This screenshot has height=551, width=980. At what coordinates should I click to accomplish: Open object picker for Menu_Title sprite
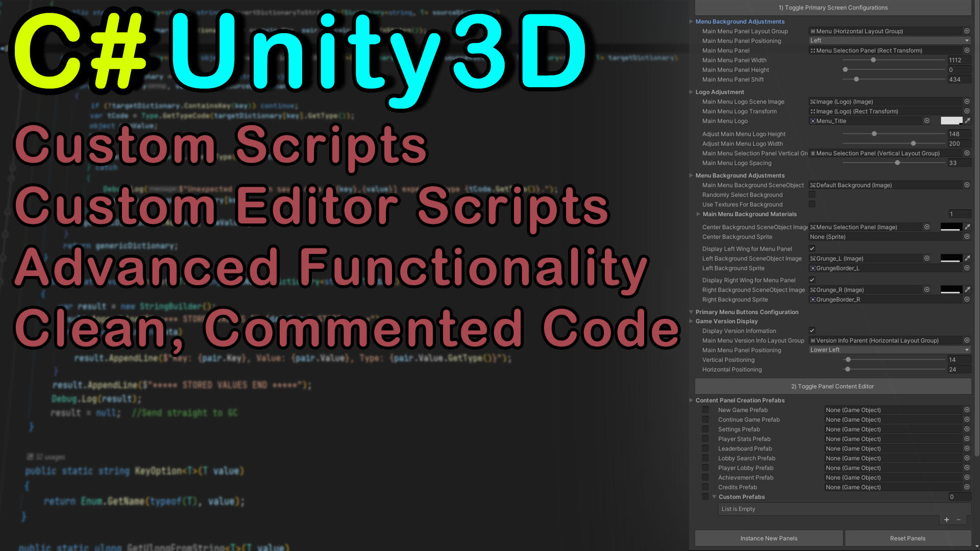click(x=927, y=121)
